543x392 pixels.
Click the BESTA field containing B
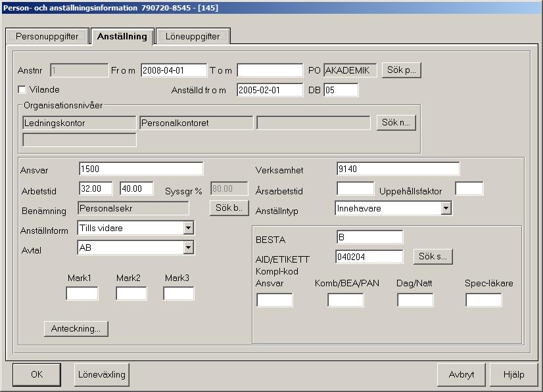pos(369,237)
